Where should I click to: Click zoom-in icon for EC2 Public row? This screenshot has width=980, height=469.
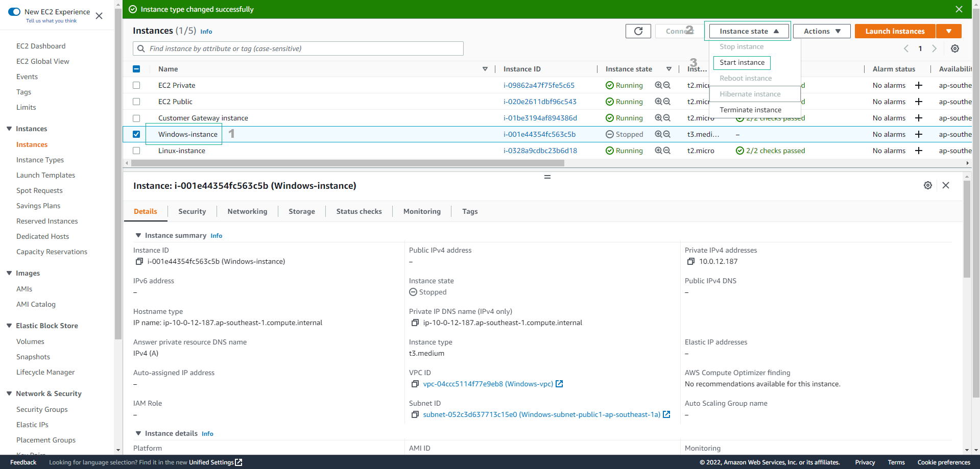click(x=658, y=102)
